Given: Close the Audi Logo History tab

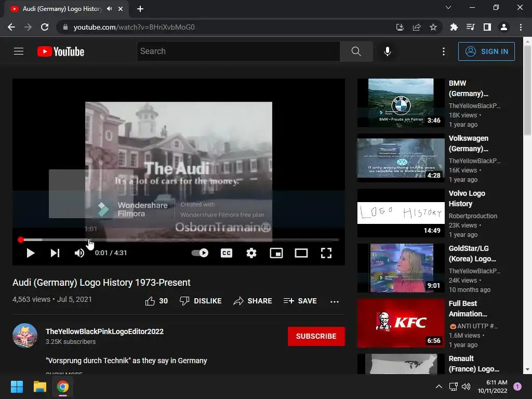Looking at the screenshot, I should (x=121, y=9).
